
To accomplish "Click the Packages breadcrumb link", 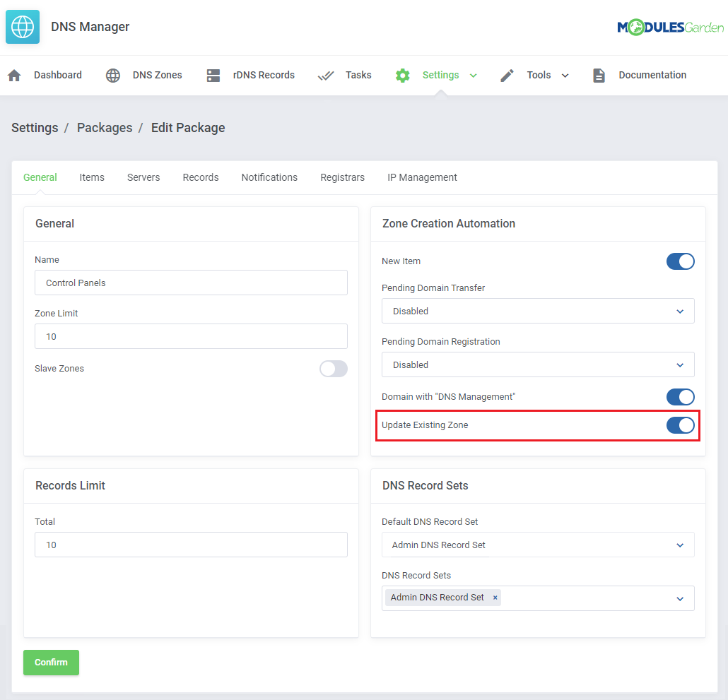I will click(105, 128).
